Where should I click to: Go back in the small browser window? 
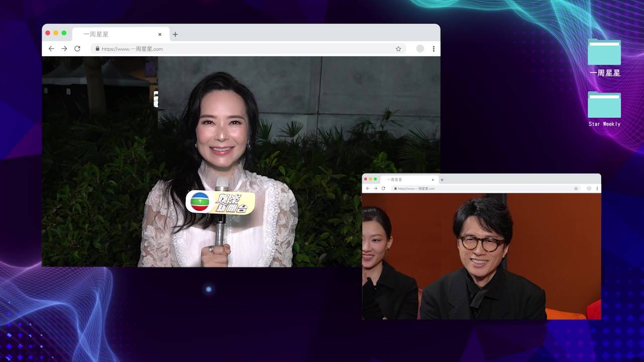[x=368, y=189]
